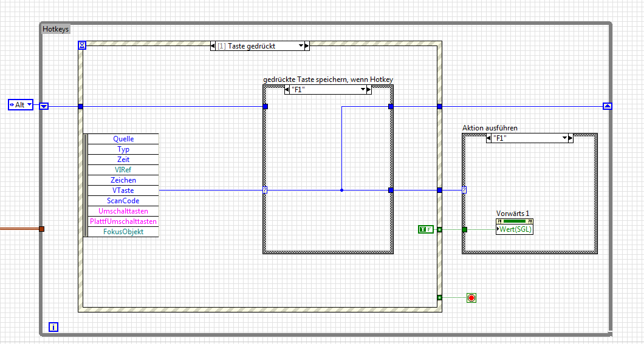Select the VTaste event data node item
644x344 pixels.
click(x=123, y=191)
